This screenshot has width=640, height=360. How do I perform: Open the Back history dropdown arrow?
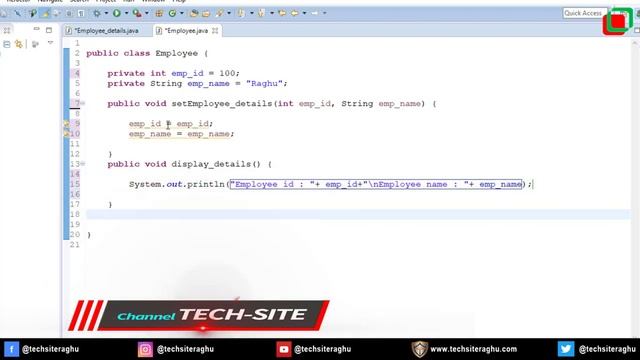coord(304,13)
